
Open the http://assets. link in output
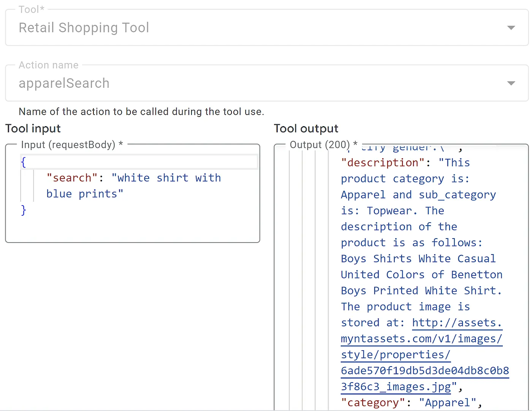tap(457, 323)
